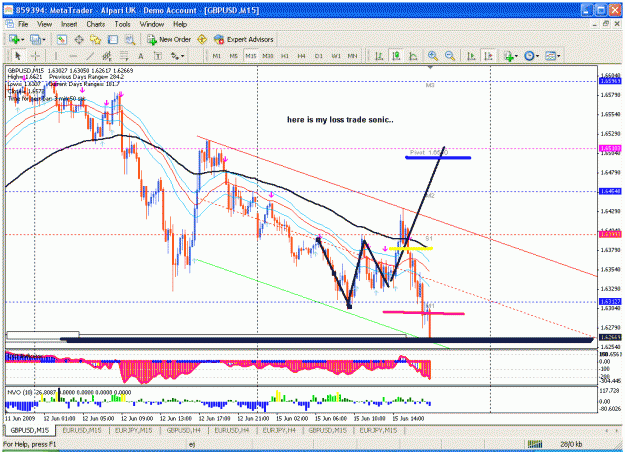Click the 28/0 kb connection status indicator

point(571,444)
